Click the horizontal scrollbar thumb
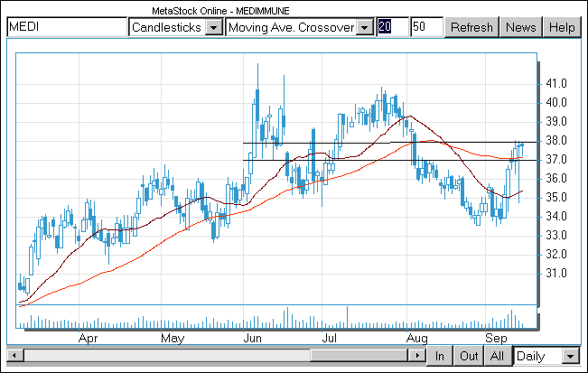Image resolution: width=588 pixels, height=373 pixels. pos(359,355)
